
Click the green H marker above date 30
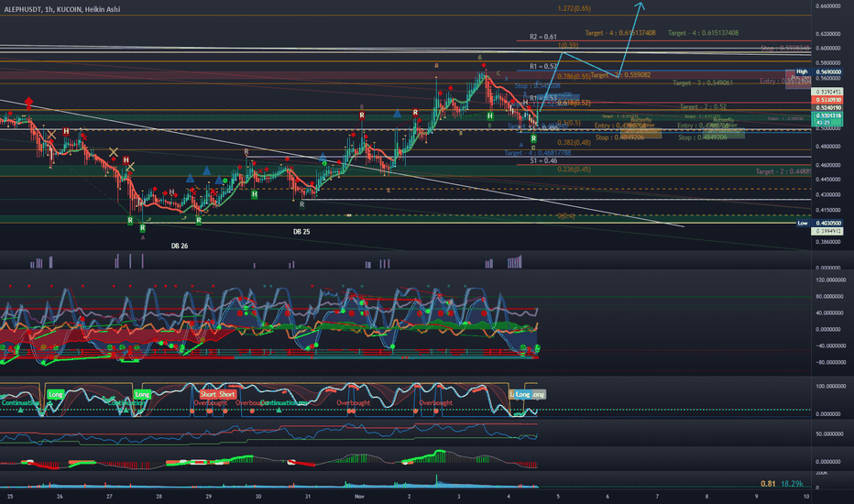click(255, 194)
